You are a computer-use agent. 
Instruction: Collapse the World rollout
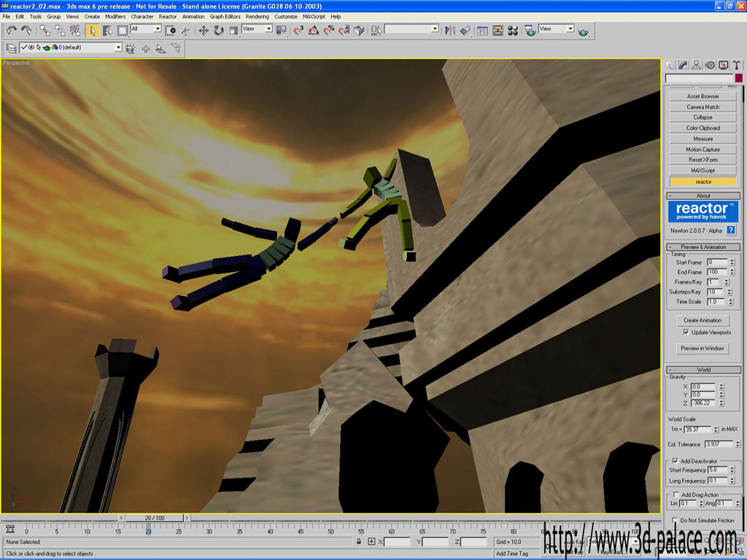703,370
